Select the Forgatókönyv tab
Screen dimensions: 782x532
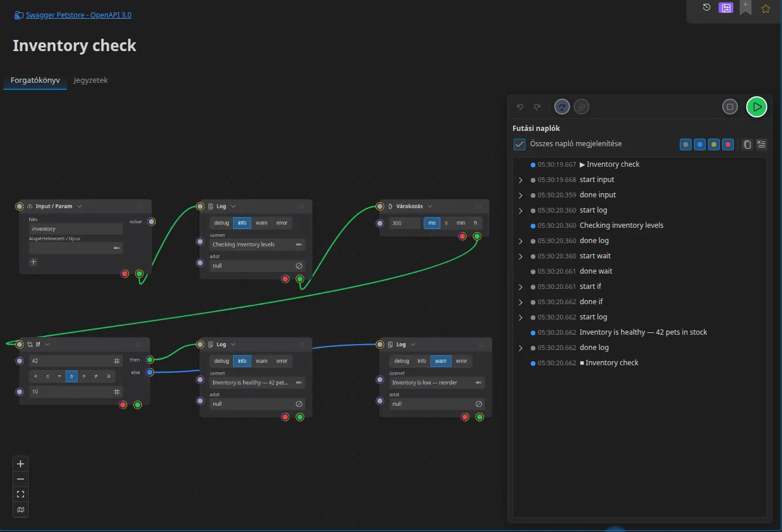(x=35, y=80)
